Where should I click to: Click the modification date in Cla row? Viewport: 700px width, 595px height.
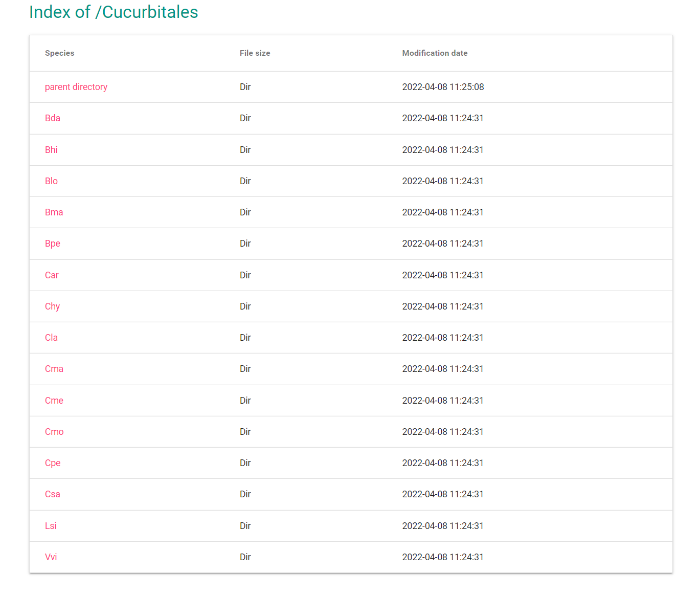443,338
